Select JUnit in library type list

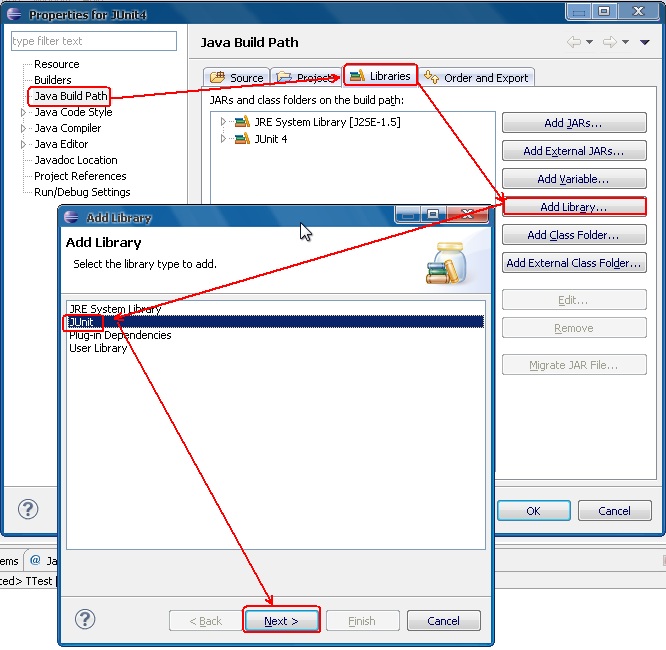tap(276, 322)
